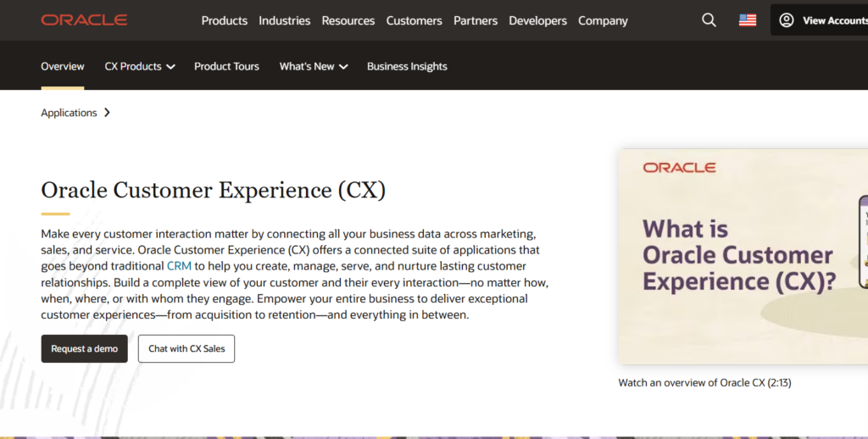Screen dimensions: 868x439
Task: Go to the Product Tours tab
Action: click(x=226, y=66)
